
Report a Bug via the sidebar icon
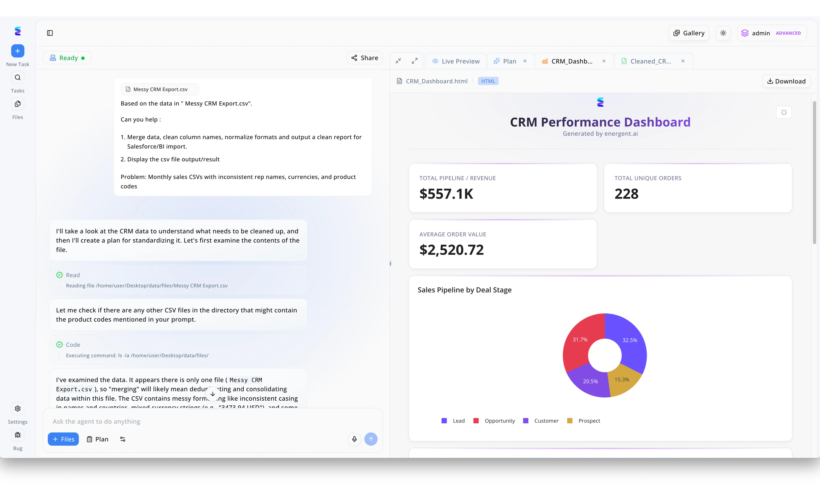click(17, 435)
